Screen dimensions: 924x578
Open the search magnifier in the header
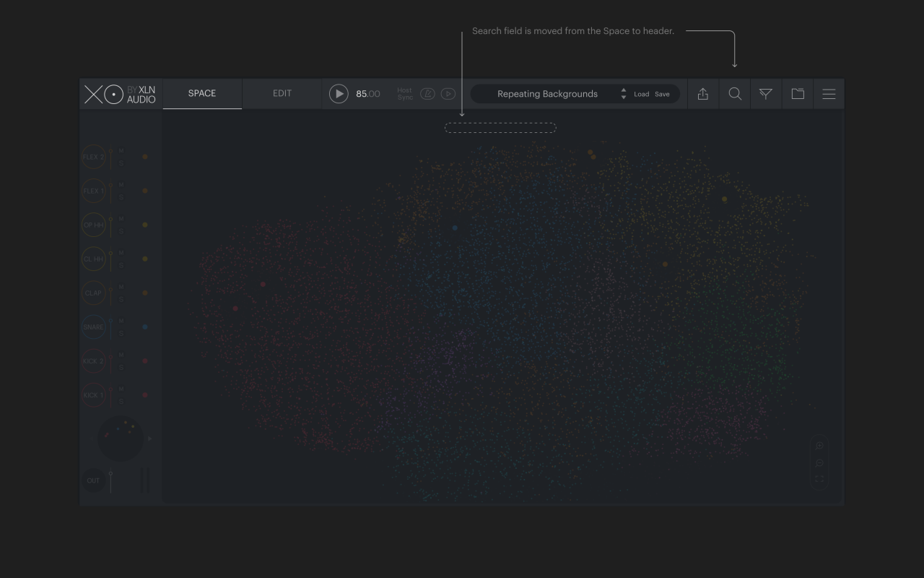tap(735, 94)
